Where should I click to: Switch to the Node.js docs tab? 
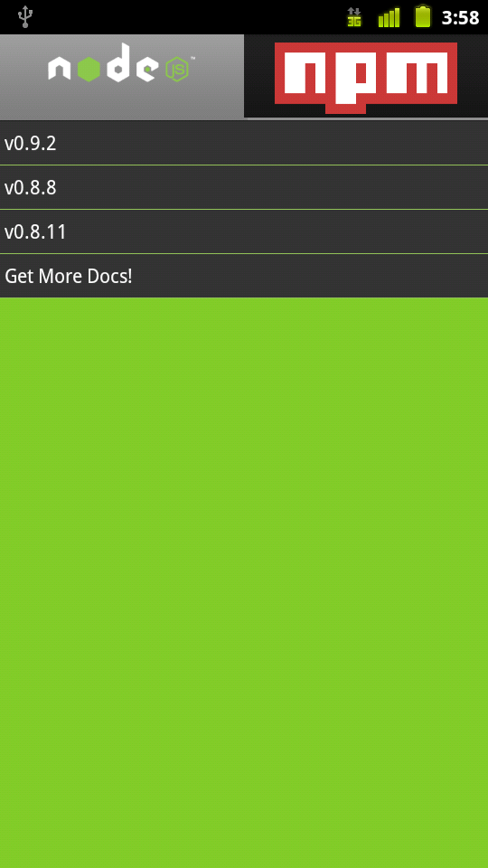click(x=122, y=76)
